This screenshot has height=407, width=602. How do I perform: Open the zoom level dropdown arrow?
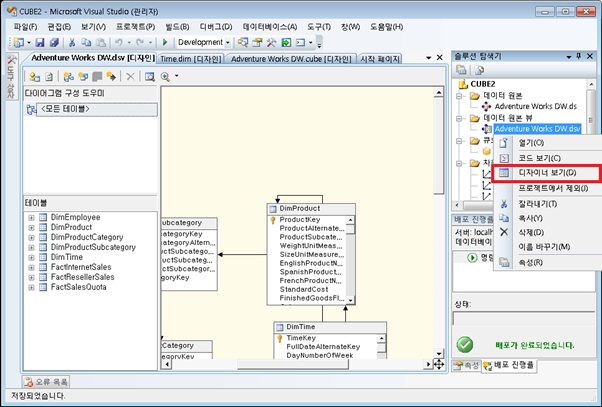click(x=177, y=76)
